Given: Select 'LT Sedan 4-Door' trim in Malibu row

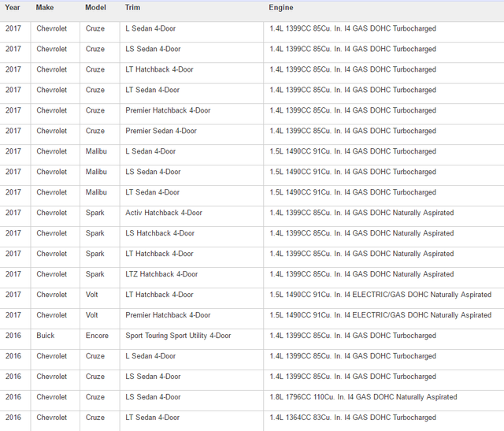Looking at the screenshot, I should (x=152, y=192).
